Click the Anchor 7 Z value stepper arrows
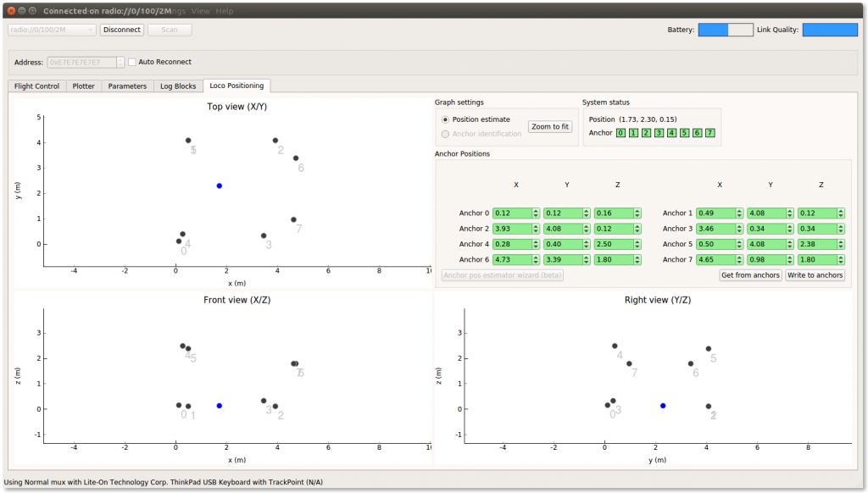Screen dimensions: 868x493 coord(840,259)
